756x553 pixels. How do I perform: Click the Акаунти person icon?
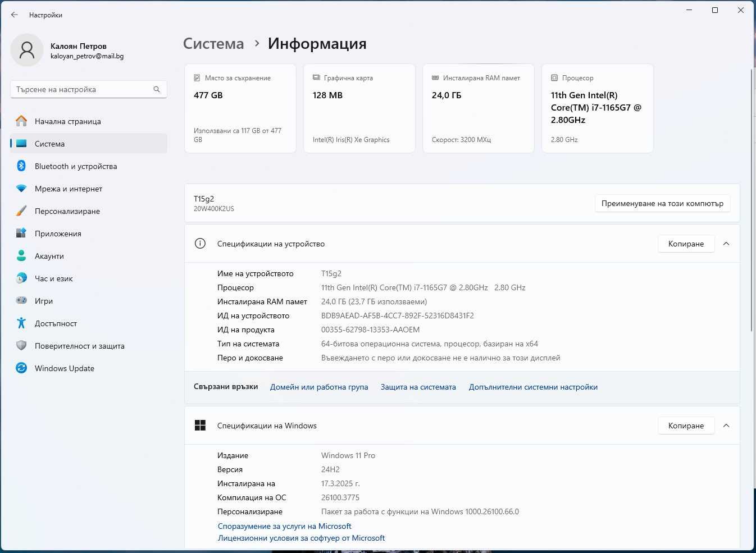click(21, 256)
